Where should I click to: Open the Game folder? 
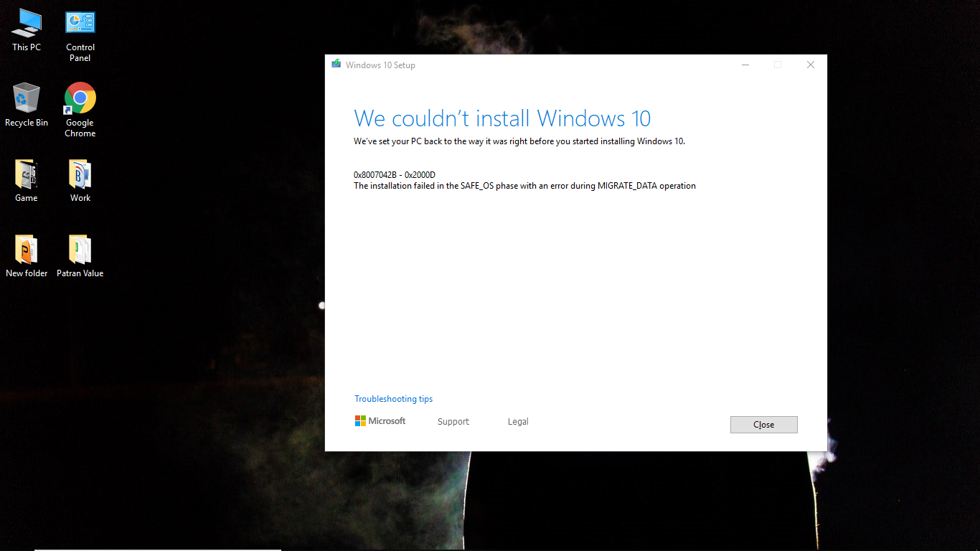pyautogui.click(x=27, y=172)
